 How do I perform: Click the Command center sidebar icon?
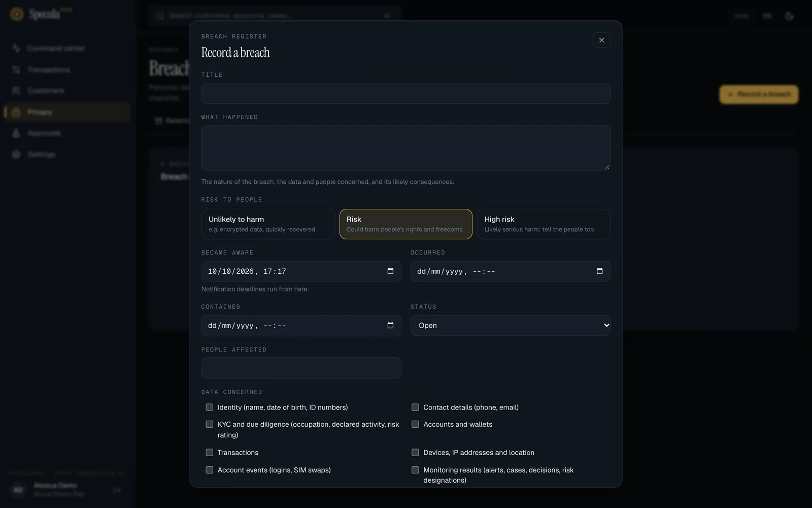(x=16, y=48)
